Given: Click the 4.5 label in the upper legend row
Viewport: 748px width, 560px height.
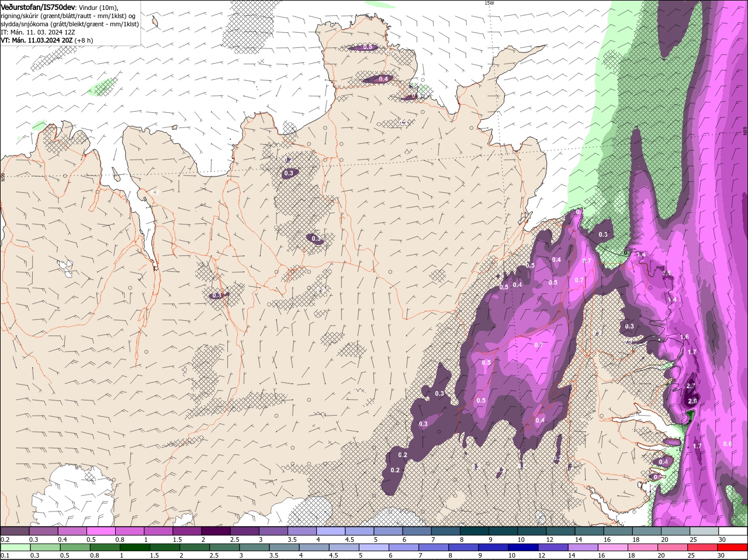Looking at the screenshot, I should 349,539.
